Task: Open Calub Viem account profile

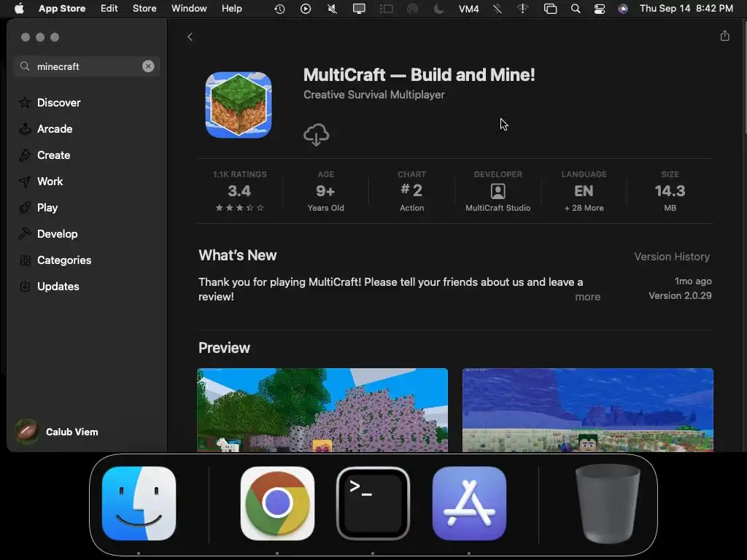Action: click(57, 432)
